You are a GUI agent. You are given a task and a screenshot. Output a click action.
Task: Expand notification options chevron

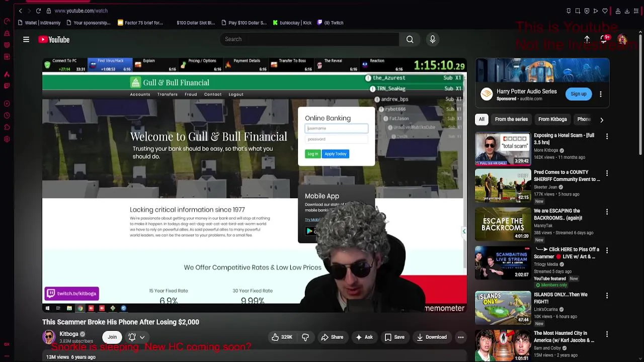[x=142, y=338]
